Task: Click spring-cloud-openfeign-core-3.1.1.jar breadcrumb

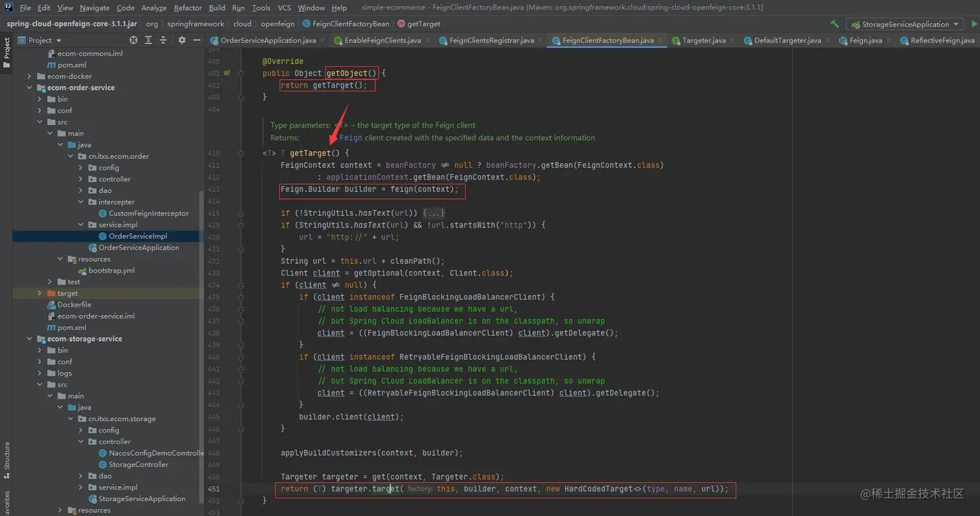Action: tap(72, 24)
